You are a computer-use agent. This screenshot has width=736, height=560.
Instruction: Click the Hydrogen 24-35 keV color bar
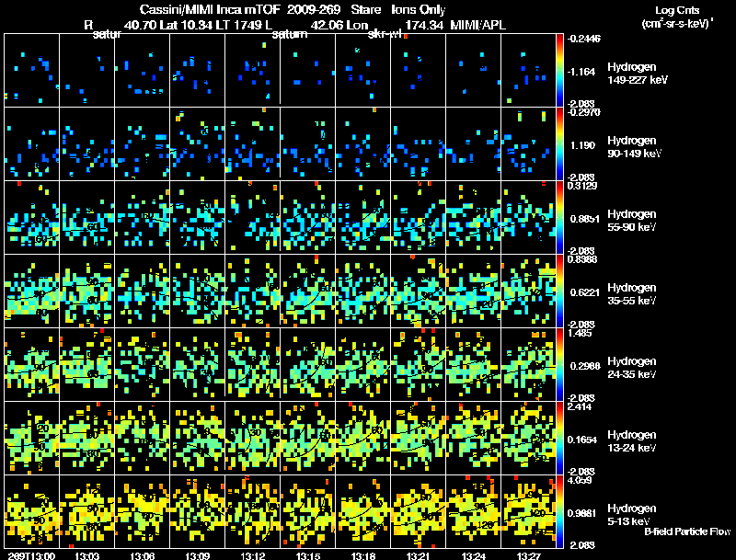point(559,364)
